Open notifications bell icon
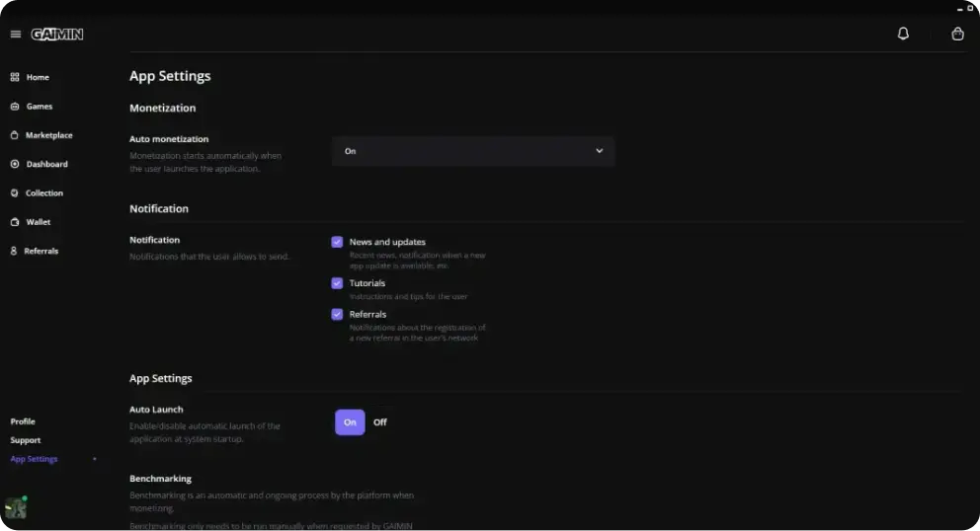Viewport: 980px width, 531px height. pos(903,34)
